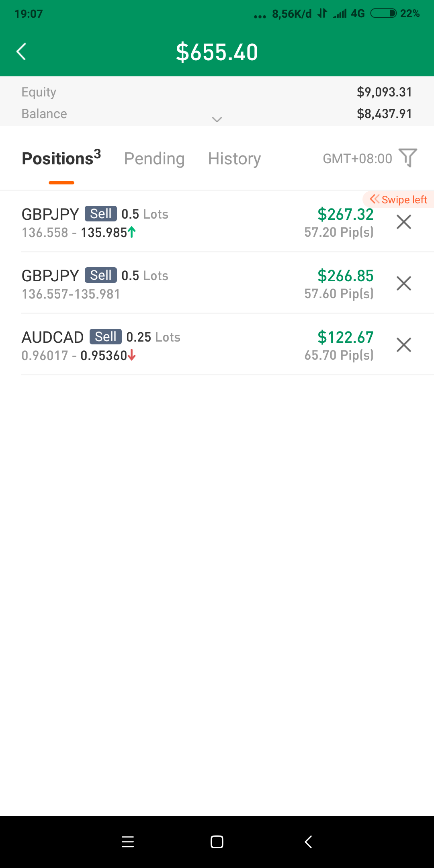Tap the Android recent apps menu icon
This screenshot has width=434, height=868.
[x=128, y=841]
